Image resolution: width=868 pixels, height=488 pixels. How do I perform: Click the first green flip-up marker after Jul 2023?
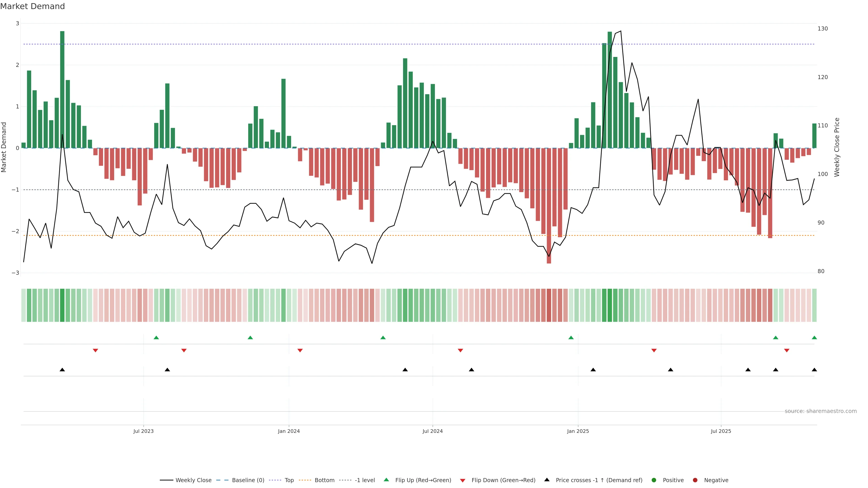point(156,338)
